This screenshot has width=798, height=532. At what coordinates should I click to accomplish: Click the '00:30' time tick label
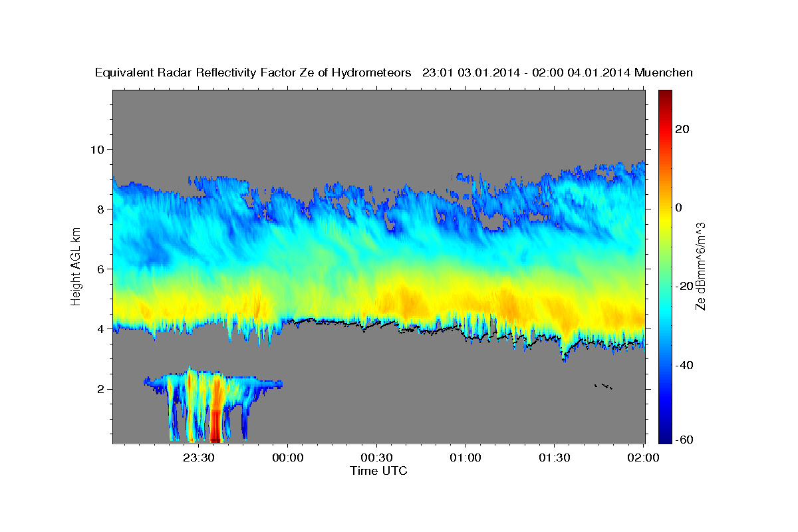click(377, 458)
